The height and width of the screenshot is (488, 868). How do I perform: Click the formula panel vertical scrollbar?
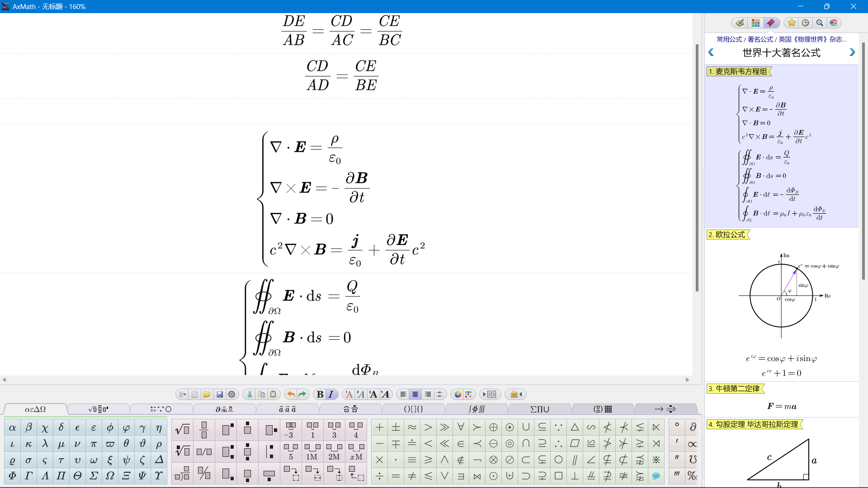[863, 160]
